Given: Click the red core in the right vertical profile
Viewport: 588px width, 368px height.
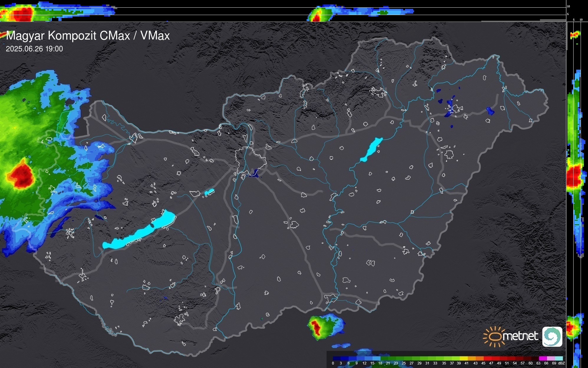Looking at the screenshot, I should tap(573, 176).
